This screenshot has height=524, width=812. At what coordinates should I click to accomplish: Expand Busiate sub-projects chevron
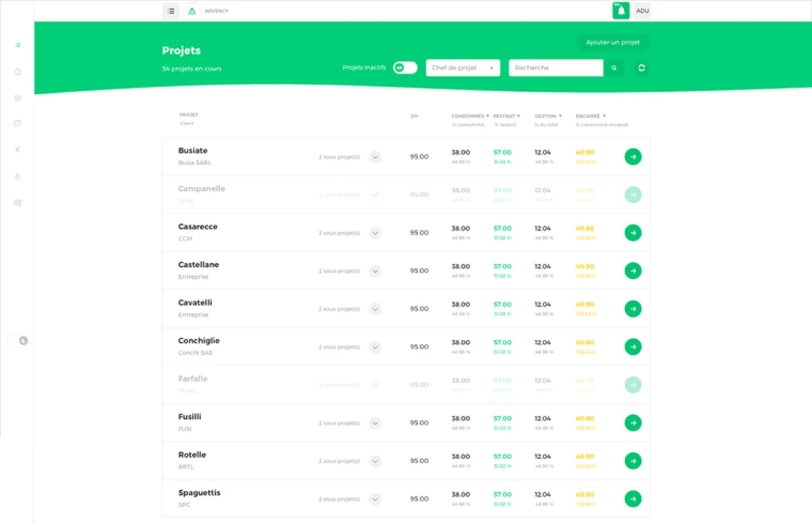click(376, 157)
